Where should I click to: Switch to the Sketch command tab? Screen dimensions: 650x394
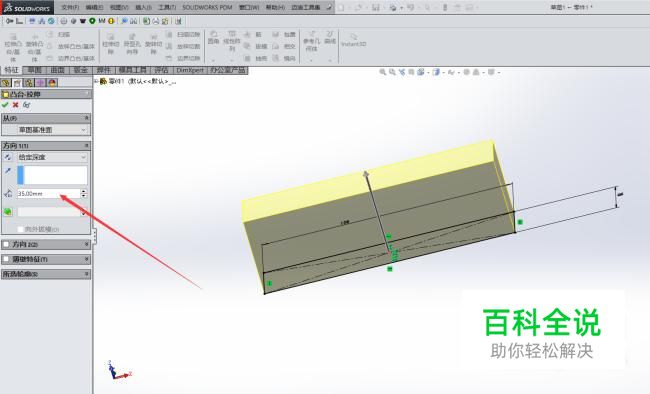34,70
